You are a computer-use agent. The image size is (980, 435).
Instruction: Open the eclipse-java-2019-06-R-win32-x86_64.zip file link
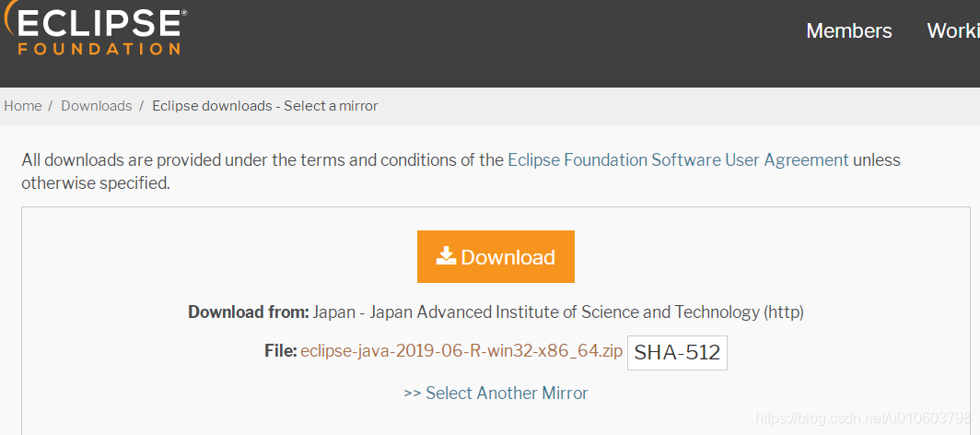click(461, 351)
